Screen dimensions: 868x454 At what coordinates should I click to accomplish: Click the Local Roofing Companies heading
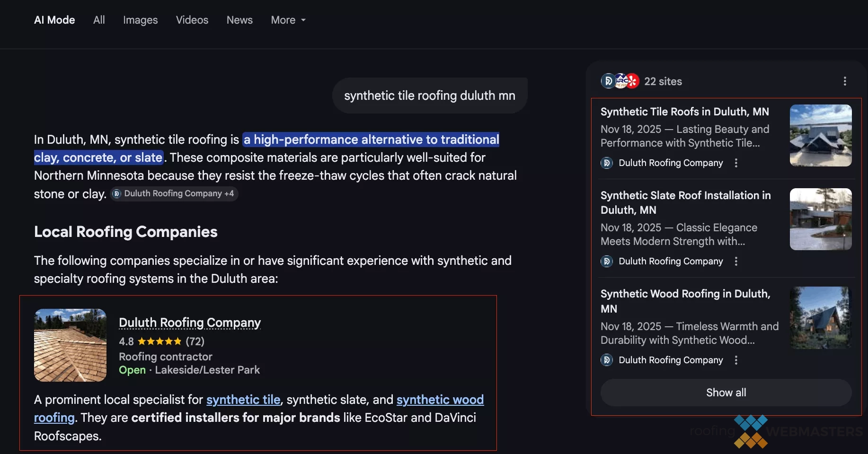126,232
